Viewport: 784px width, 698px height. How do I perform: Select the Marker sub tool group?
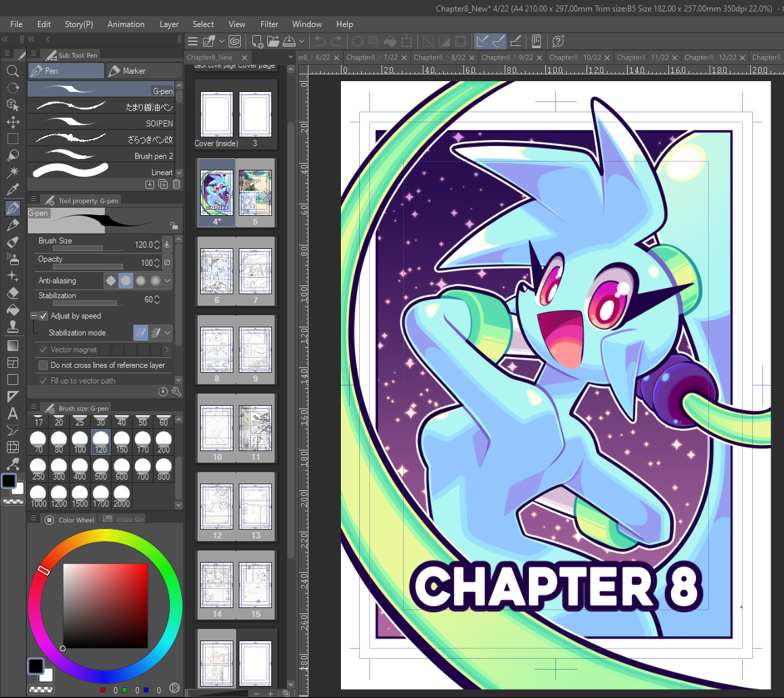tap(143, 71)
